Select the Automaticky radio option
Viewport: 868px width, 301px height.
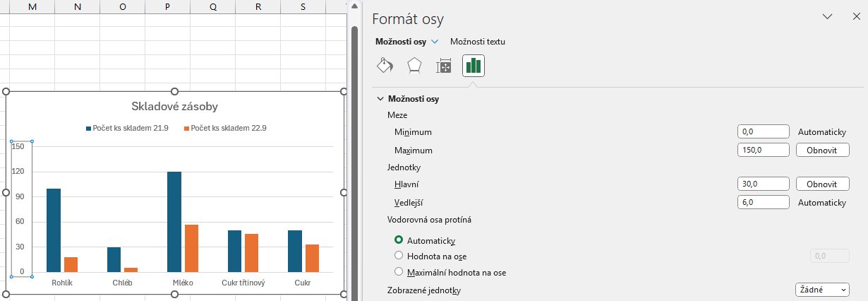click(399, 240)
